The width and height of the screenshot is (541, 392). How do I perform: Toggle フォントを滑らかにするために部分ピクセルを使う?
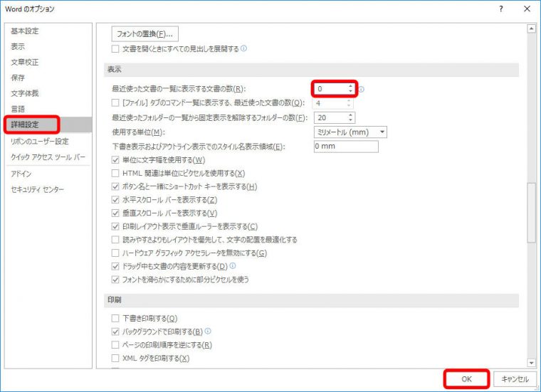click(115, 280)
